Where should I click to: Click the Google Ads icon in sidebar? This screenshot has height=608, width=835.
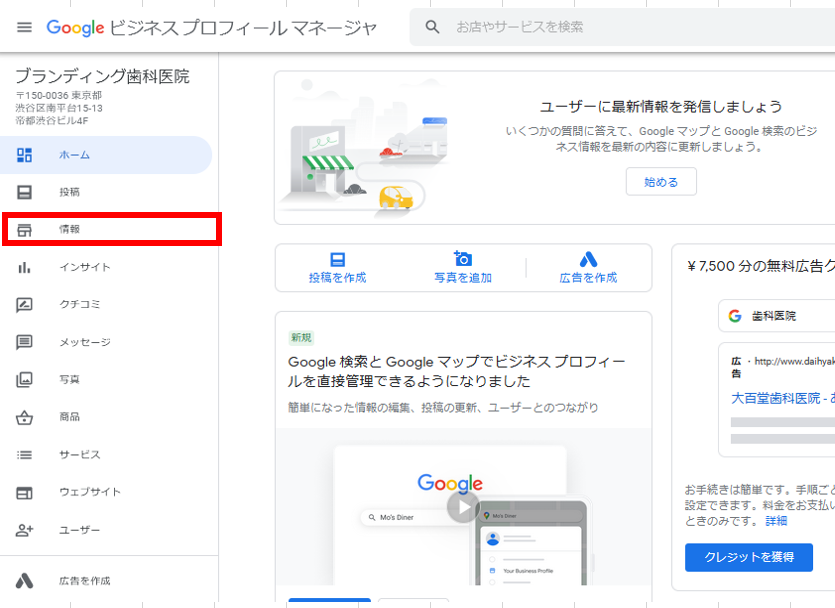pyautogui.click(x=24, y=581)
